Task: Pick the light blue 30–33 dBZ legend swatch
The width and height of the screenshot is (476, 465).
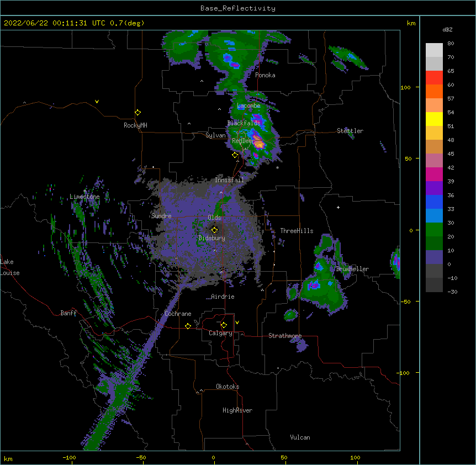Action: click(x=434, y=215)
